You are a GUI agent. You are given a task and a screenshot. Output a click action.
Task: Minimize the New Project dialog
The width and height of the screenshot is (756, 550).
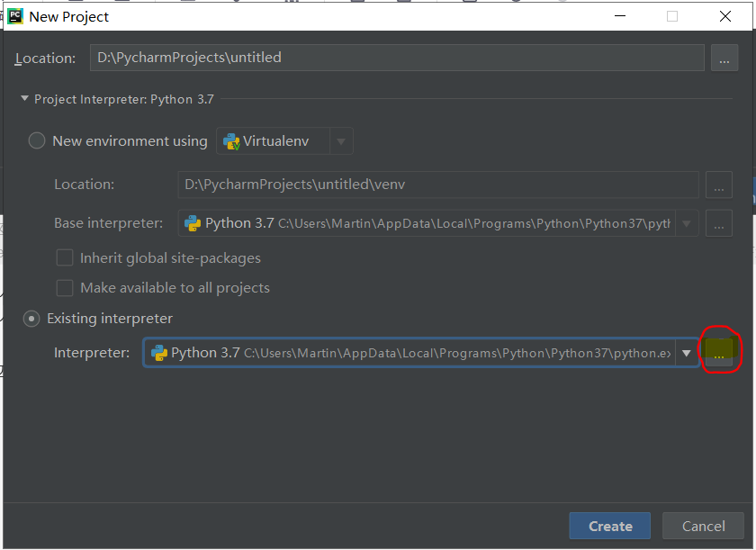pyautogui.click(x=620, y=16)
